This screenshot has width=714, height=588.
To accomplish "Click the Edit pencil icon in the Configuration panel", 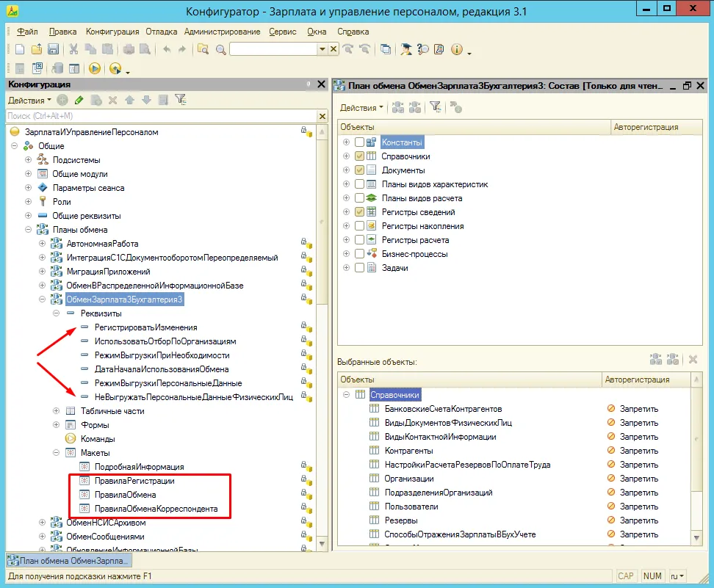I will click(x=79, y=100).
